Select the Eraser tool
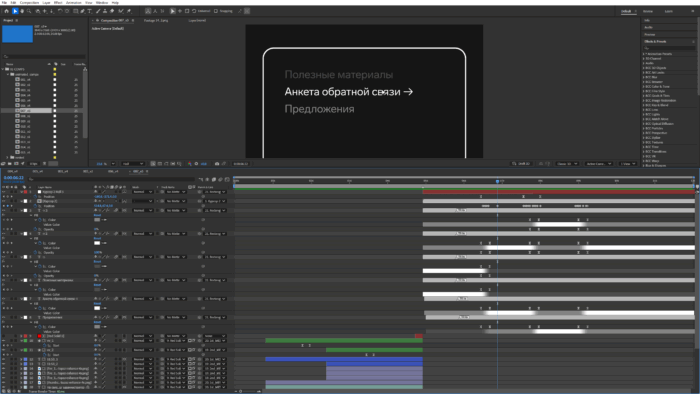 tap(112, 11)
